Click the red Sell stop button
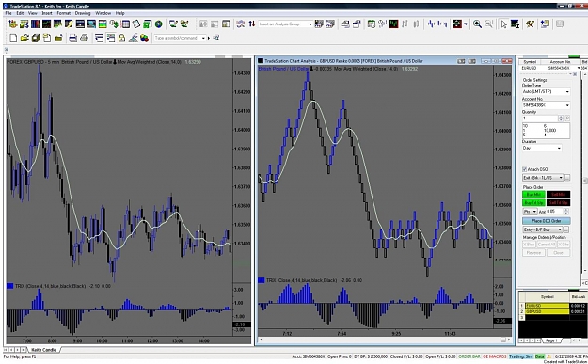Image resolution: width=588 pixels, height=364 pixels. [x=559, y=203]
